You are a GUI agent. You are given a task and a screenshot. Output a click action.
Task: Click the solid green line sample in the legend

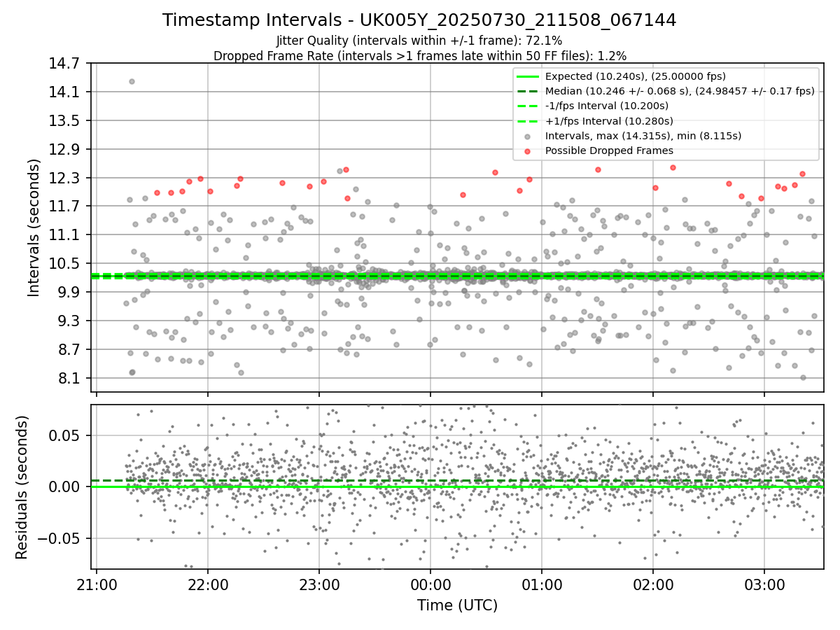pyautogui.click(x=528, y=76)
